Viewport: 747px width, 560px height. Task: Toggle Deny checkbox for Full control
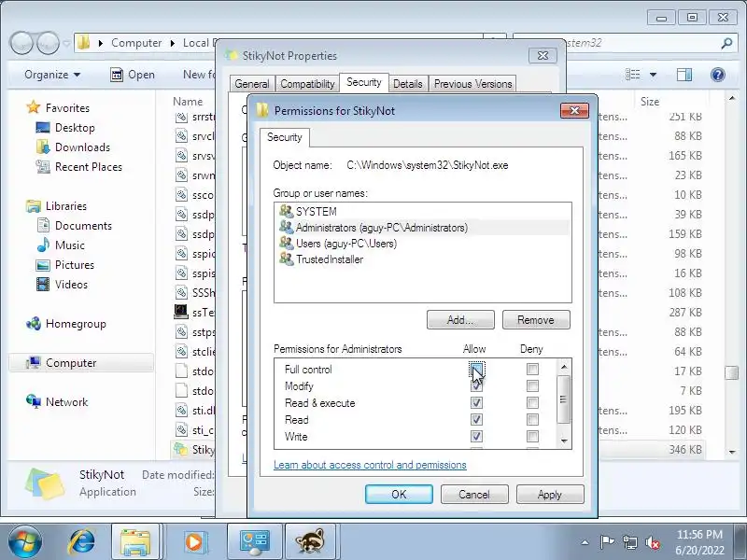point(532,369)
